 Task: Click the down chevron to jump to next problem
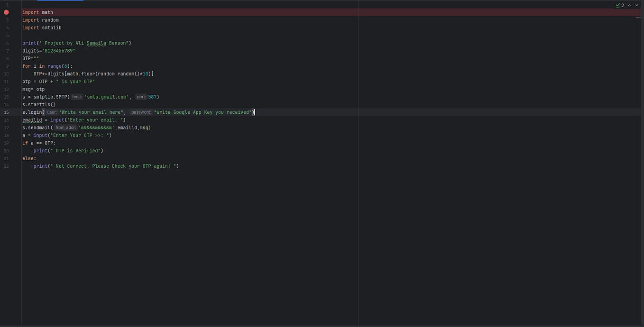(x=636, y=5)
